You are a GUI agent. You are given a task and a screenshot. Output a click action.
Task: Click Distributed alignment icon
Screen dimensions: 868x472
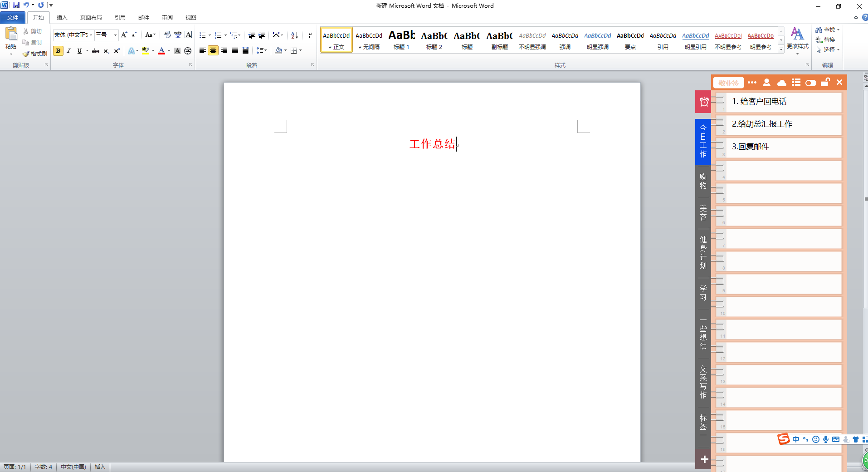[x=245, y=50]
